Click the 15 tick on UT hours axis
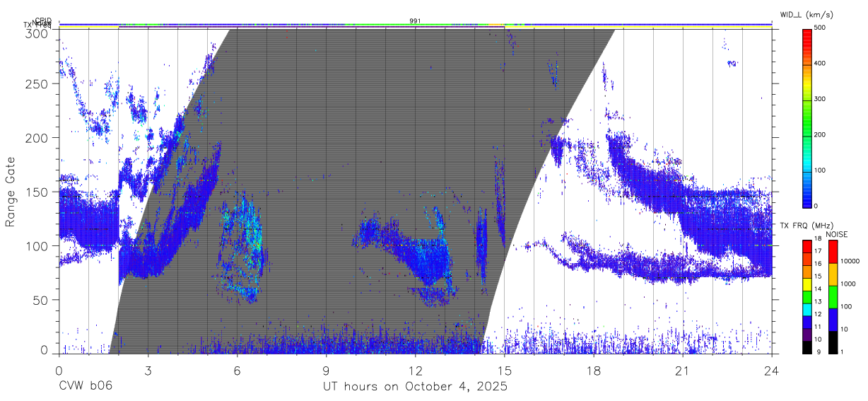 pos(505,371)
